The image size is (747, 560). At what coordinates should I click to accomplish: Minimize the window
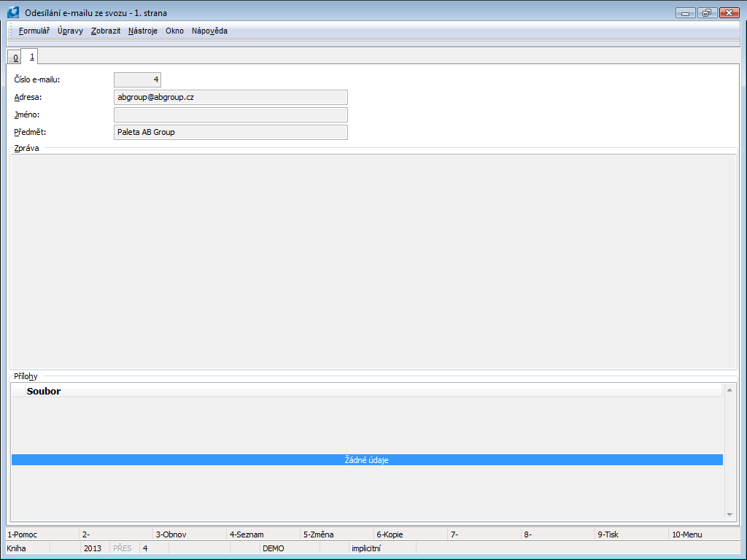tap(686, 13)
